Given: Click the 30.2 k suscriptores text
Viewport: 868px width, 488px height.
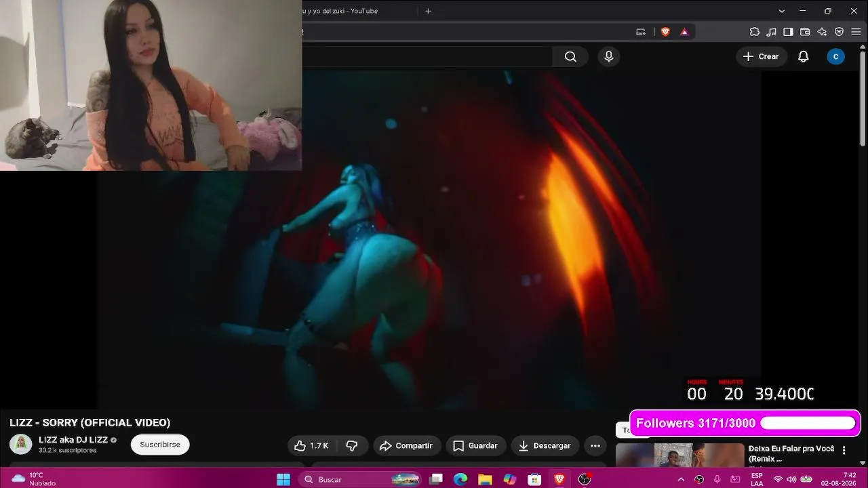Looking at the screenshot, I should pos(68,451).
